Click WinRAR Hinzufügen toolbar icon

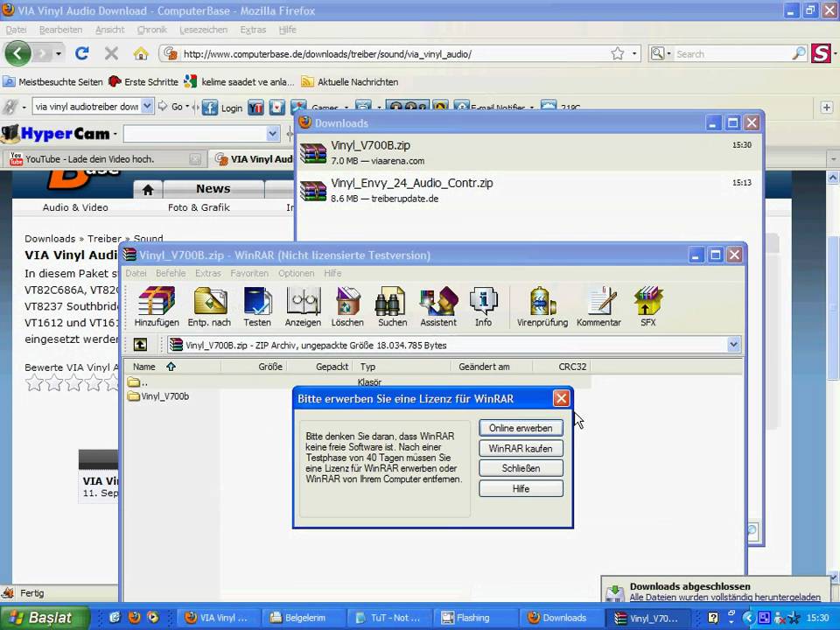[x=157, y=306]
